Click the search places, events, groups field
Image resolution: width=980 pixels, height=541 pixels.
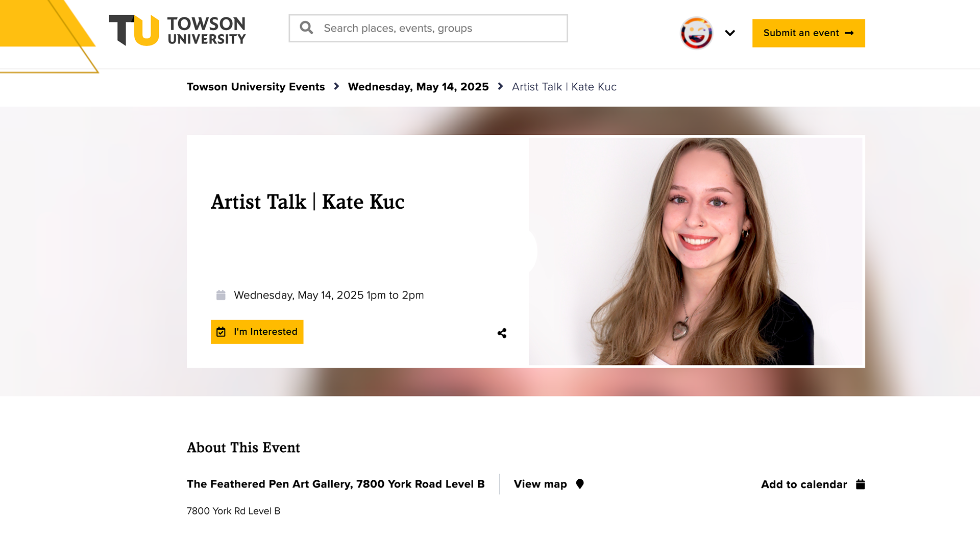coord(439,28)
